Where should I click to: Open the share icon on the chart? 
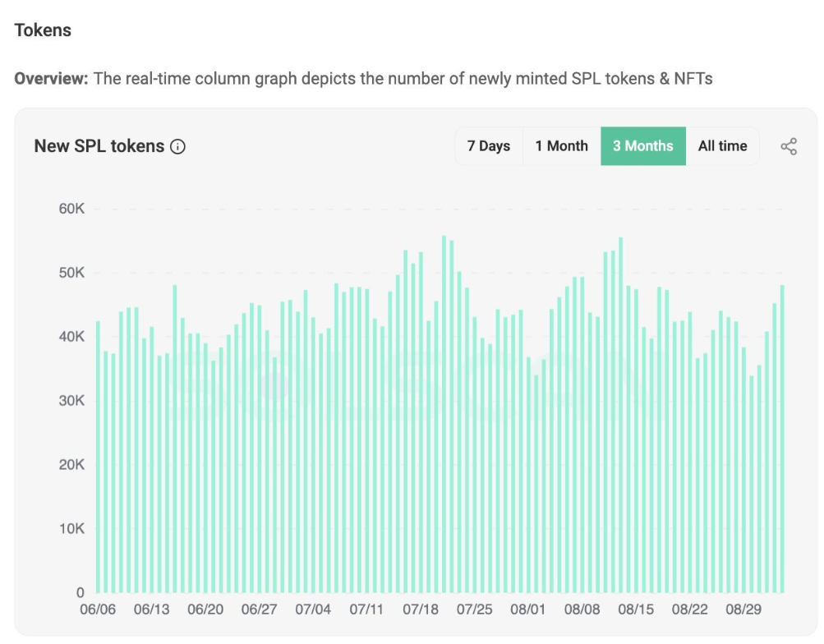click(789, 147)
